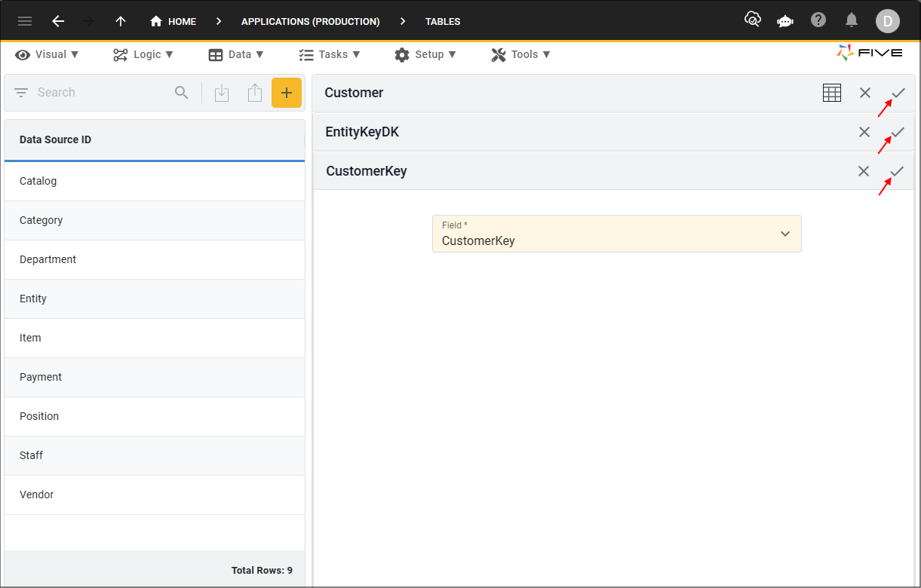Select the Item table row
Screen dimensions: 921x588
click(155, 338)
